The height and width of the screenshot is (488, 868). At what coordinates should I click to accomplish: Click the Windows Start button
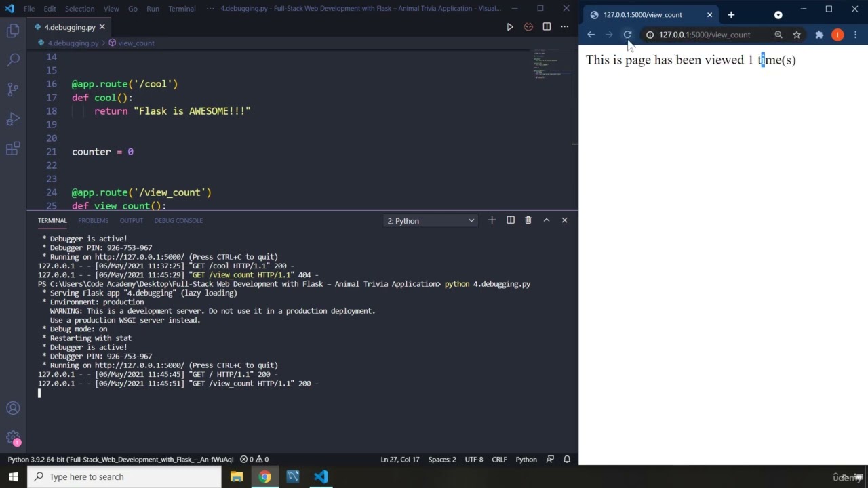point(13,476)
